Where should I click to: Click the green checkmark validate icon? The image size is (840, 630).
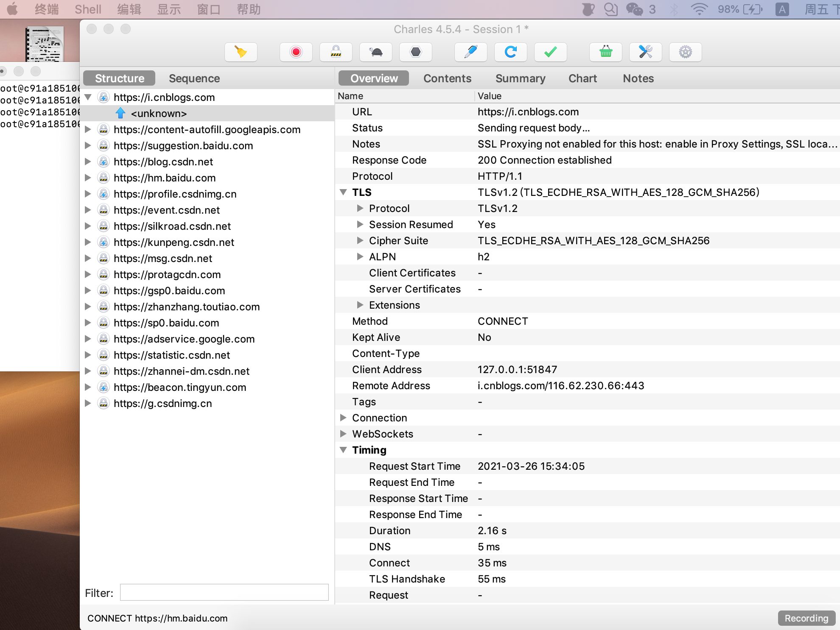click(x=550, y=52)
